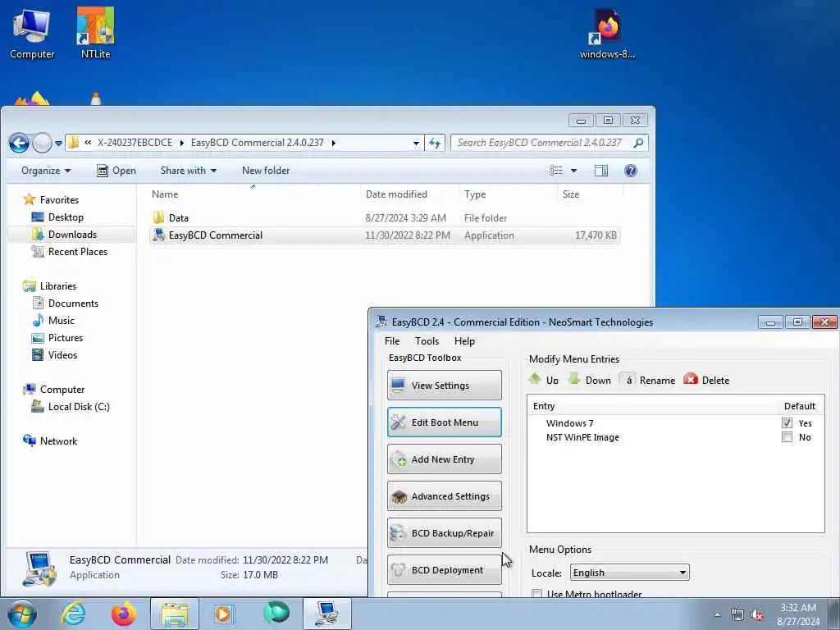Open recent pages dropdown arrow in Explorer
Screen dimensions: 840x630
58,143
